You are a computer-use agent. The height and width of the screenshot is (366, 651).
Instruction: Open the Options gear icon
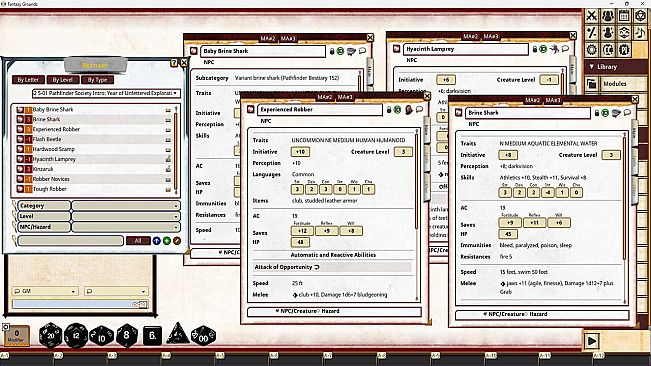[591, 49]
